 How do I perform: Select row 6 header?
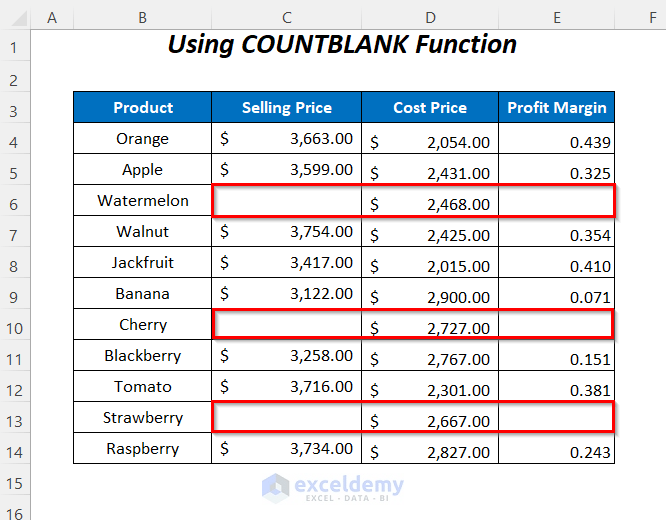[14, 201]
